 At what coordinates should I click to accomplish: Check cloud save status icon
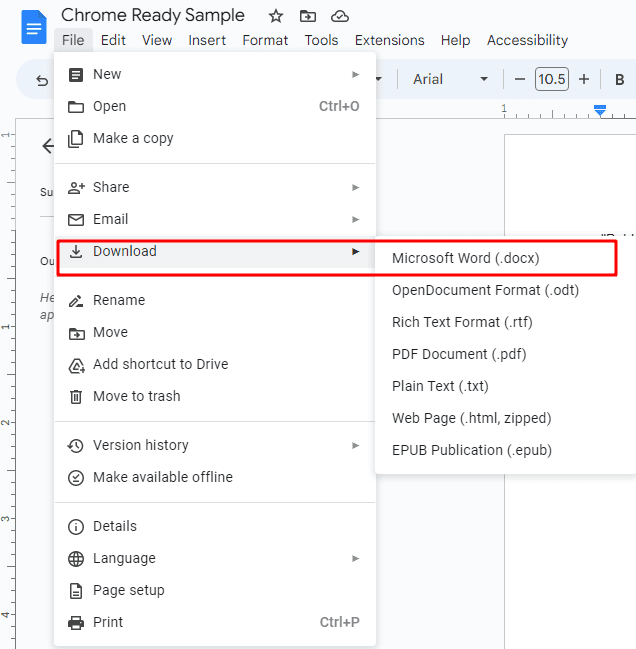tap(340, 17)
